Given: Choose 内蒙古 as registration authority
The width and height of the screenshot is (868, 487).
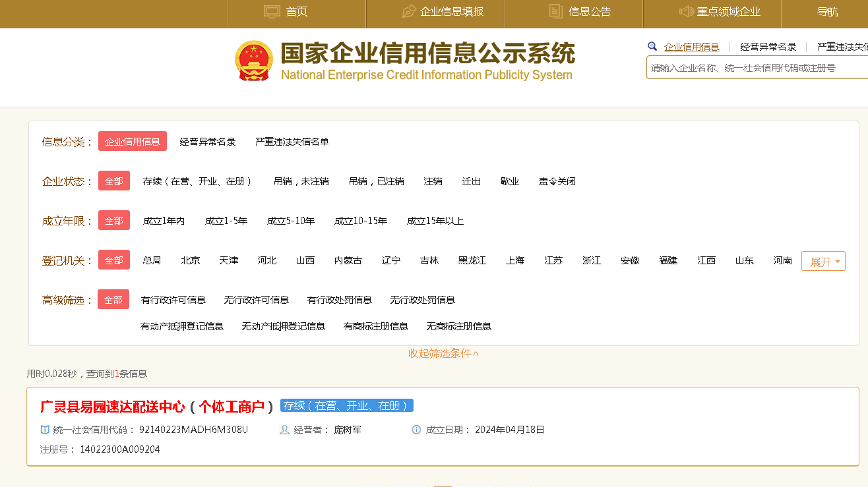Looking at the screenshot, I should 348,260.
